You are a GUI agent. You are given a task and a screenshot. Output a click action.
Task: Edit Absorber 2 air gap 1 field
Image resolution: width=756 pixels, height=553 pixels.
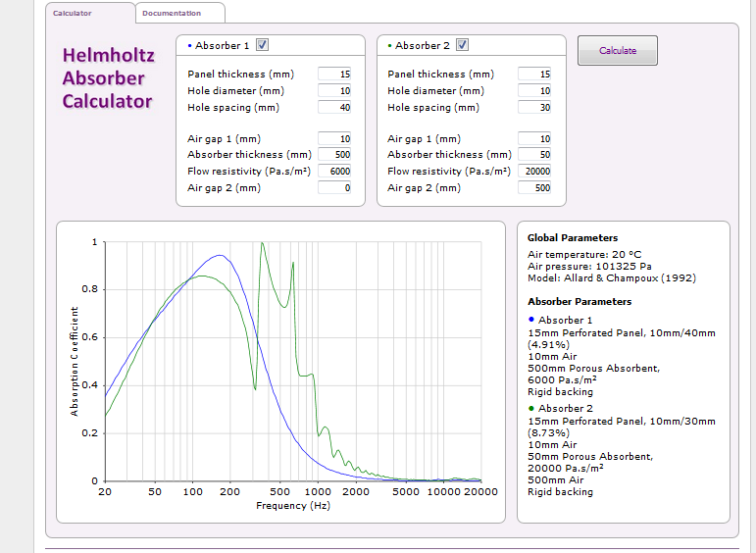(534, 139)
